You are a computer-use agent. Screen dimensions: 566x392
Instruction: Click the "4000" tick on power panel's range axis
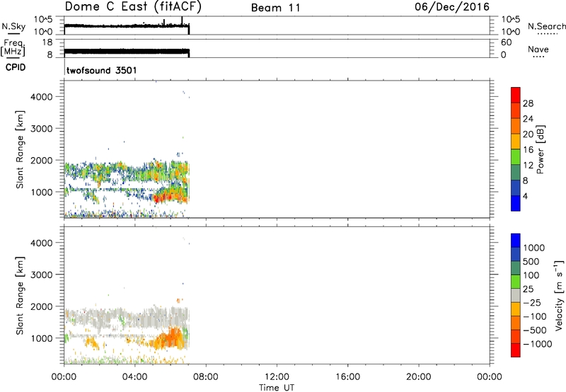tap(42, 97)
